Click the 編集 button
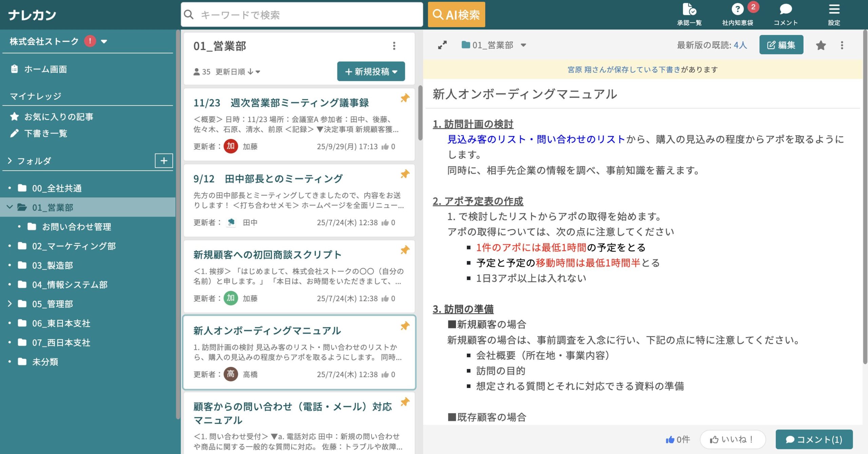 pyautogui.click(x=781, y=45)
